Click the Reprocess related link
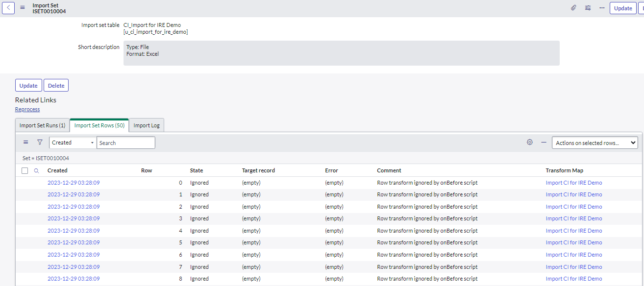 [x=27, y=109]
